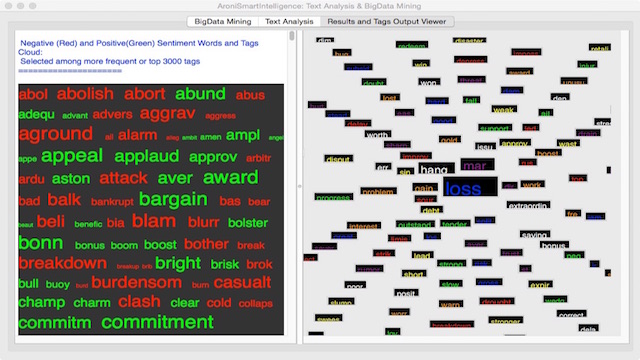Image resolution: width=640 pixels, height=360 pixels.
Task: Select Results and Tags Output Viewer tab
Action: 387,22
